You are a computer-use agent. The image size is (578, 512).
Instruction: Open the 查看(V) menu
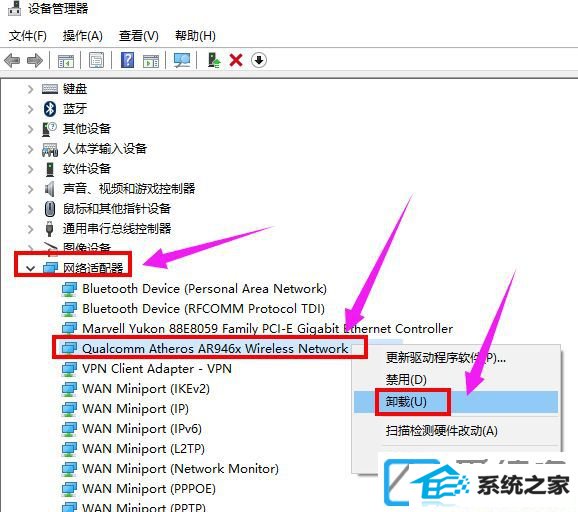tap(139, 36)
